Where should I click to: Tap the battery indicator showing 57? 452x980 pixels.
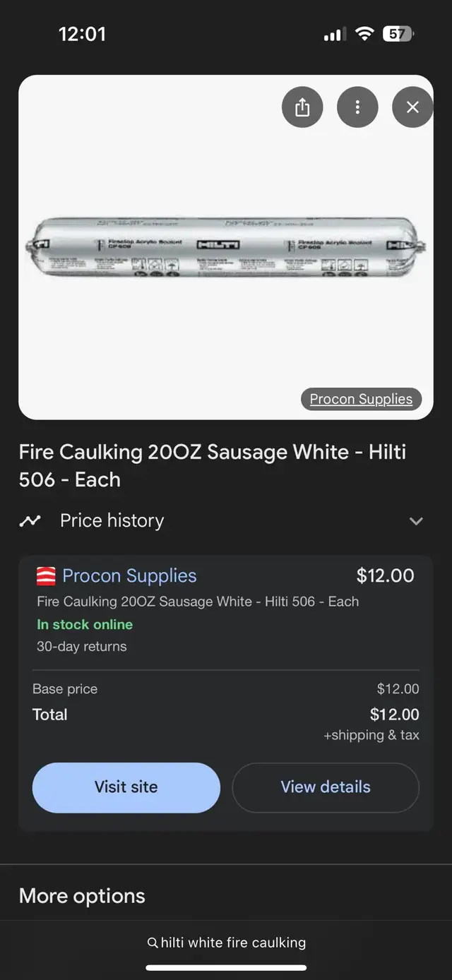coord(397,34)
